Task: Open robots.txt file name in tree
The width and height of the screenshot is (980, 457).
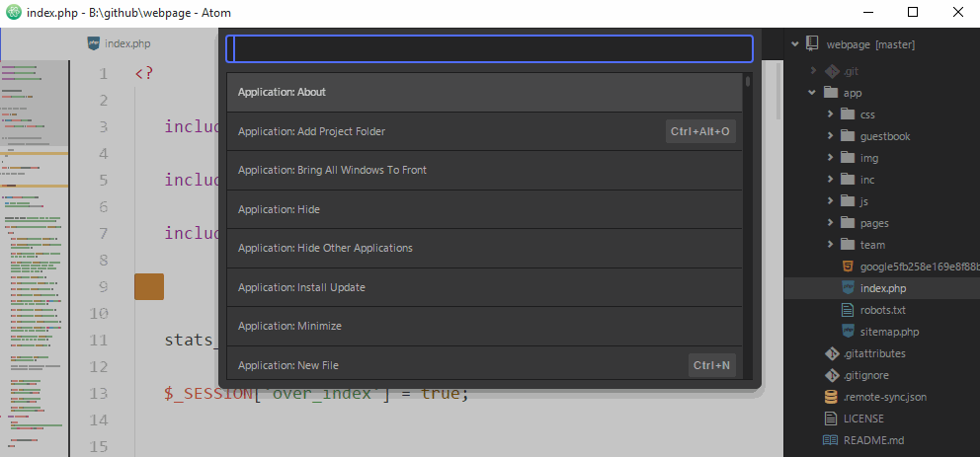Action: point(882,310)
